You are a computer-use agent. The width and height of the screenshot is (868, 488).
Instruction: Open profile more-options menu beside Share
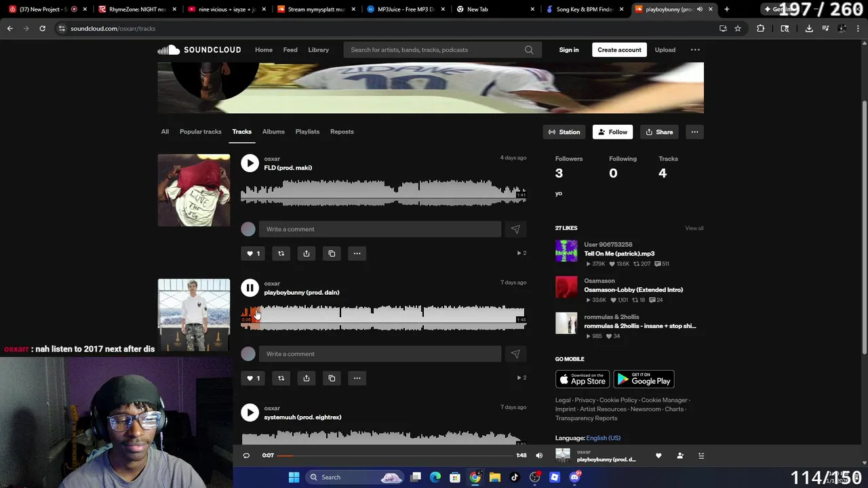(x=694, y=132)
